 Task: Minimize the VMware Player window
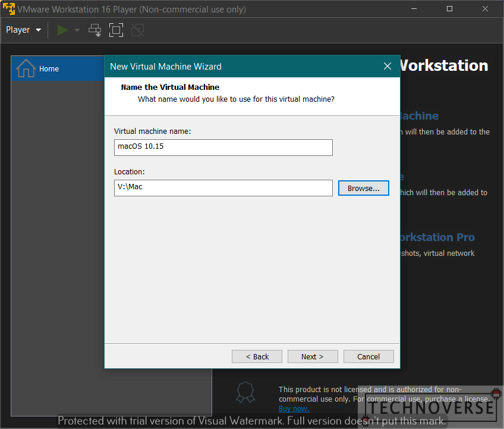click(x=414, y=9)
